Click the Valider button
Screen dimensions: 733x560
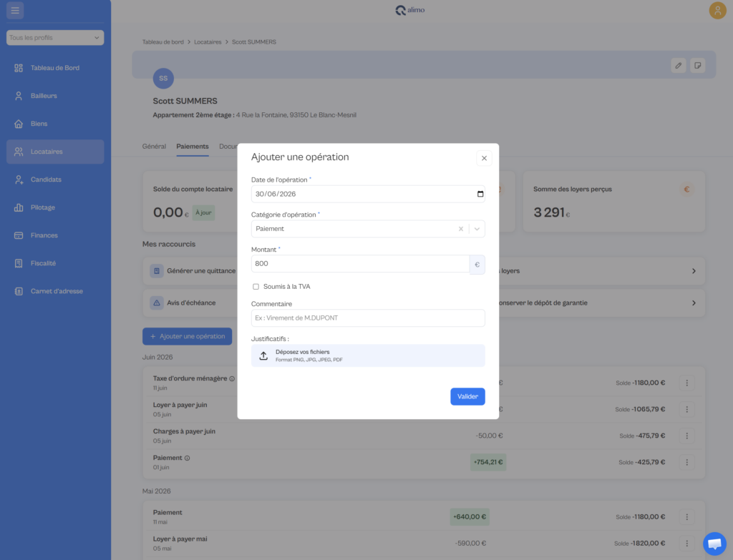pyautogui.click(x=467, y=396)
